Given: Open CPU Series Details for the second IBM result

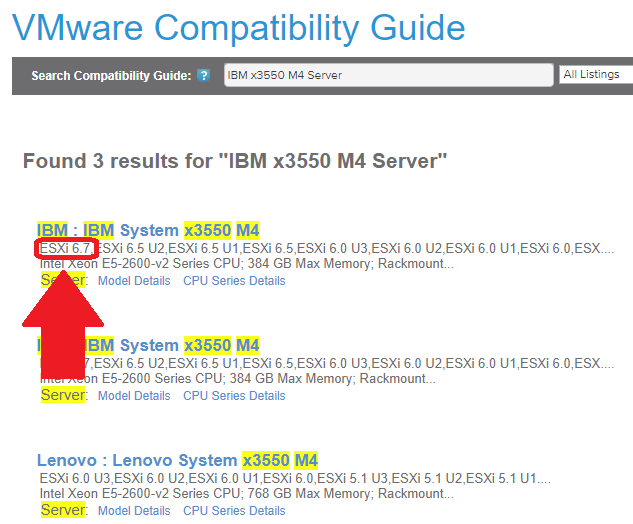Looking at the screenshot, I should 234,396.
